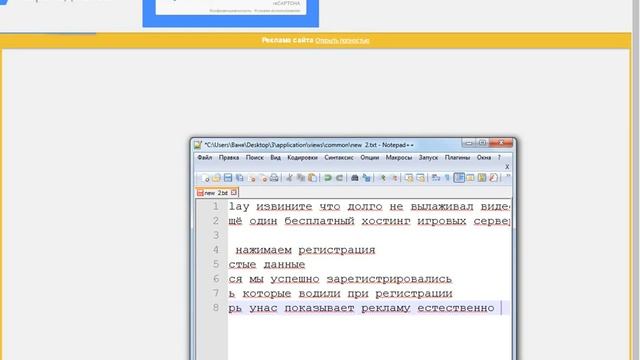Click the Close All documents toolbar icon
This screenshot has height=360, width=640.
(263, 178)
